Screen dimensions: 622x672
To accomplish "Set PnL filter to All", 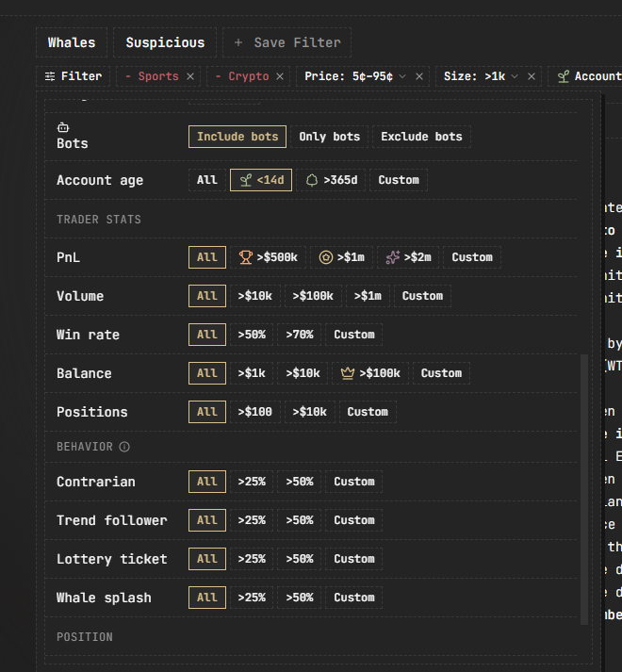I will 207,257.
